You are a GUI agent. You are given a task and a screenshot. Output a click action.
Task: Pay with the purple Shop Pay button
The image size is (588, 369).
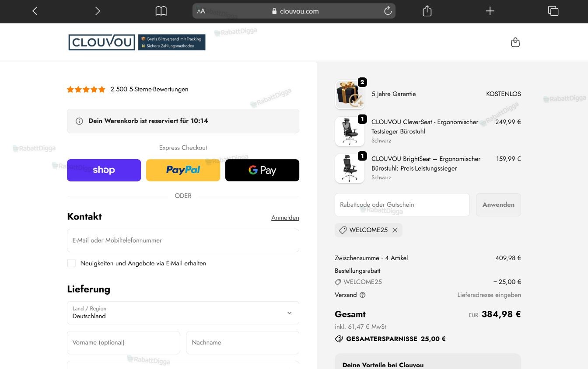coord(104,170)
